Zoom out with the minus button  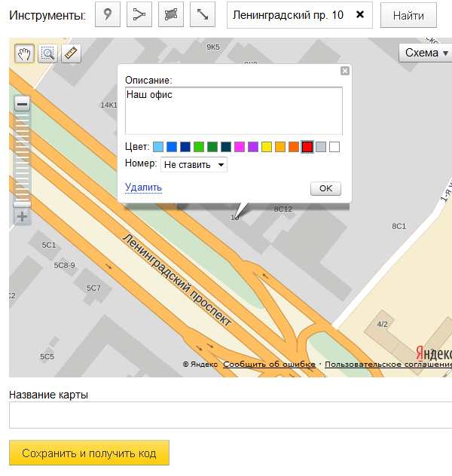pos(23,105)
